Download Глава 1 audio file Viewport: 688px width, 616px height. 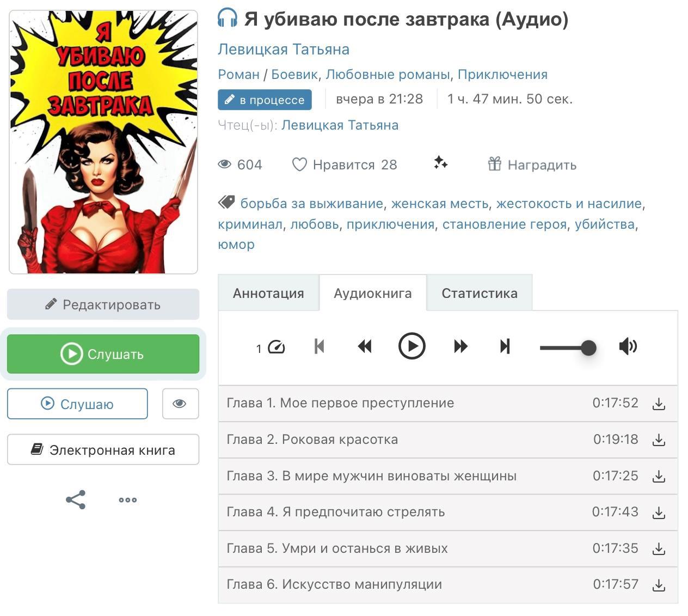(x=659, y=404)
